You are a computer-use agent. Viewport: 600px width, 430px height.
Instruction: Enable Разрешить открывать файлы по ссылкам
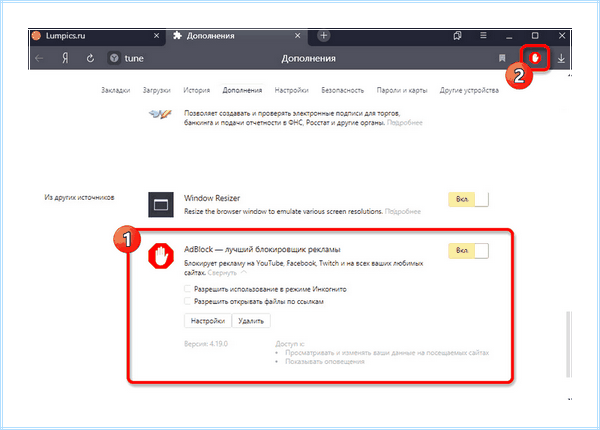click(x=188, y=301)
